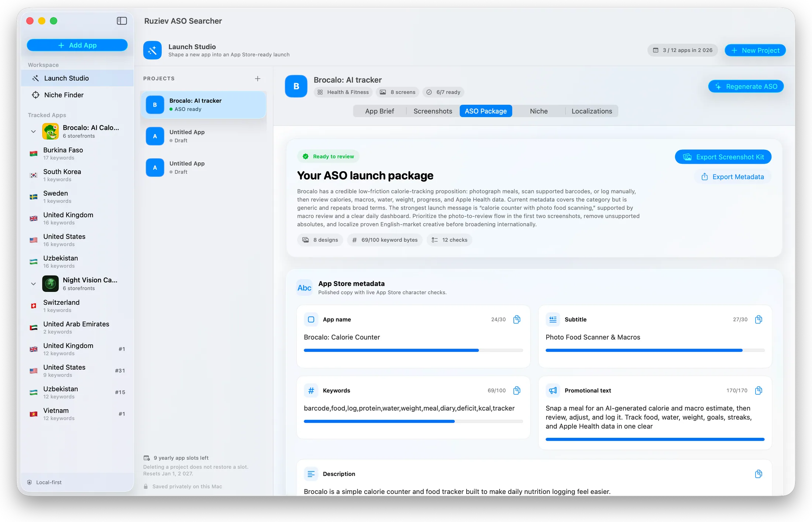Click the 69/100 keyword bytes chip

pyautogui.click(x=385, y=240)
